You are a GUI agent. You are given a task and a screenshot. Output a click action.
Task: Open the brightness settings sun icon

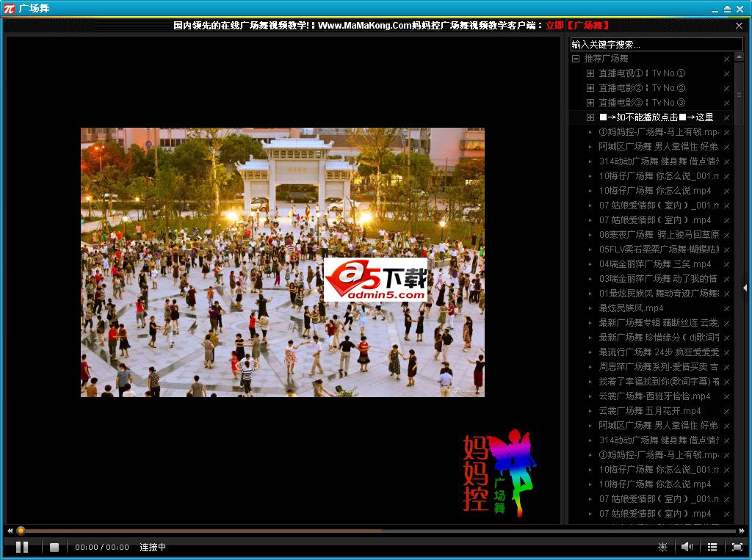[x=662, y=547]
